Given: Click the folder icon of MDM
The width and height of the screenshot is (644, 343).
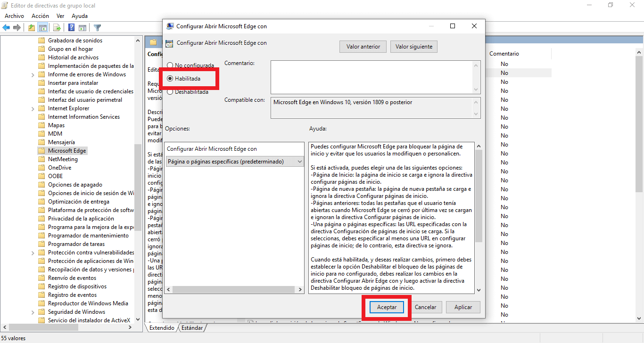Looking at the screenshot, I should pos(41,134).
